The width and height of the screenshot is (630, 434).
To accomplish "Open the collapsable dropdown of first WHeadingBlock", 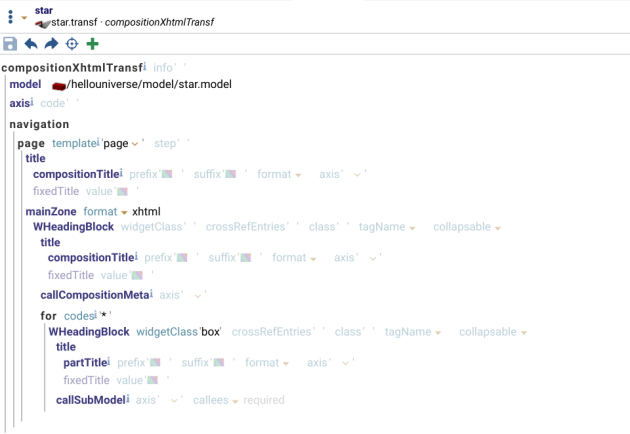I will click(498, 228).
